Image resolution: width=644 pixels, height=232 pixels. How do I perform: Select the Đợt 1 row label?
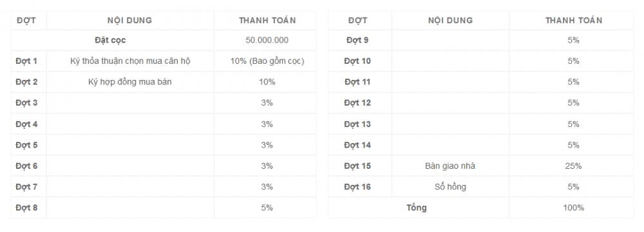[26, 61]
